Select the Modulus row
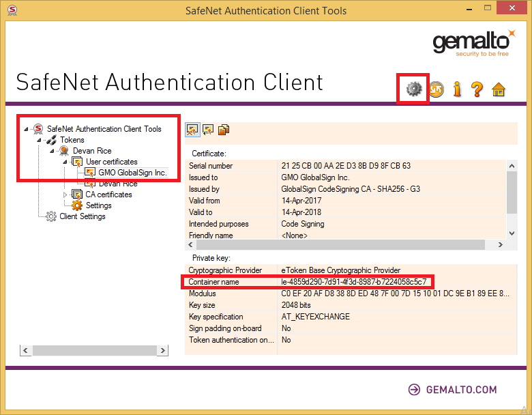 [x=351, y=294]
